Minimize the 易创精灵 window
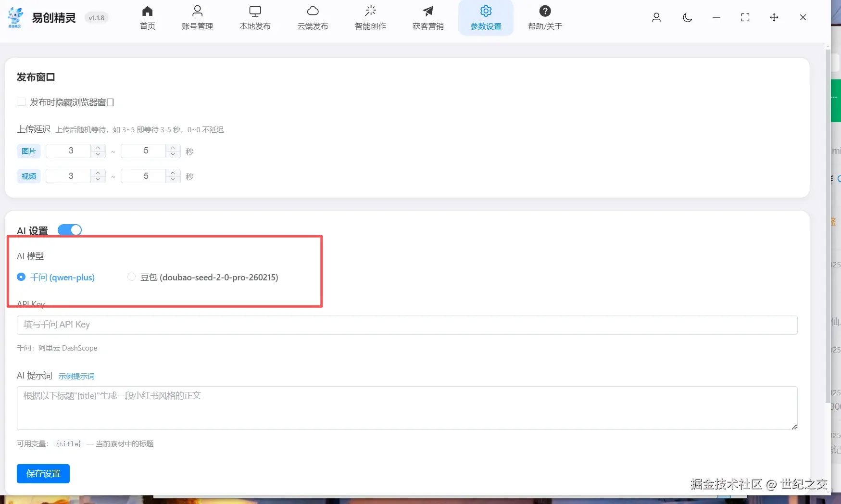The width and height of the screenshot is (841, 504). (716, 17)
